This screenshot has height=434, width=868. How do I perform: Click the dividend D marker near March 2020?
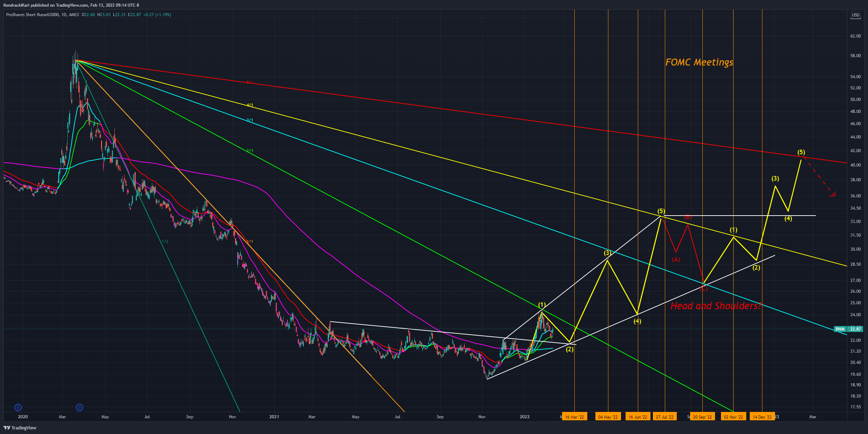79,407
